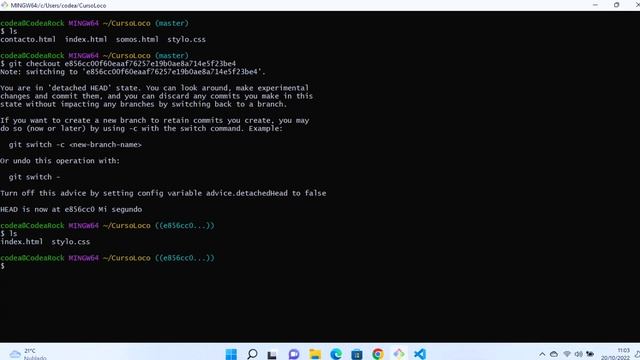The height and width of the screenshot is (360, 640).
Task: Launch Microsoft Edge from taskbar
Action: [336, 354]
